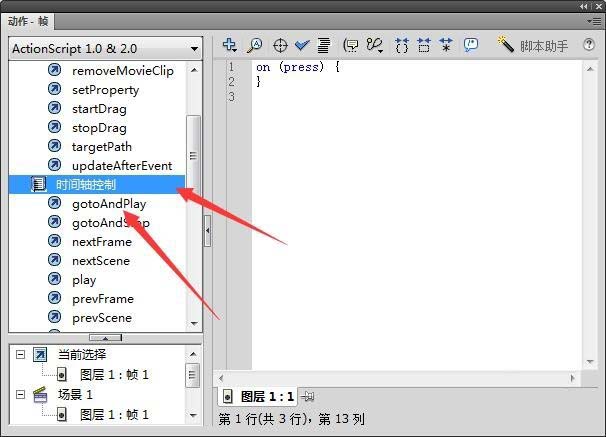
Task: Click the down arrow of actions list scrollbar
Action: 194,323
